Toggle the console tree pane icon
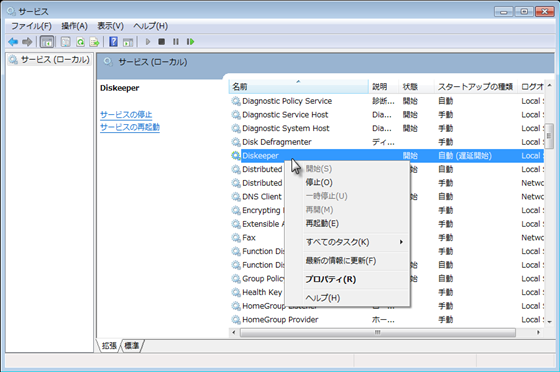This screenshot has width=560, height=372. [47, 42]
